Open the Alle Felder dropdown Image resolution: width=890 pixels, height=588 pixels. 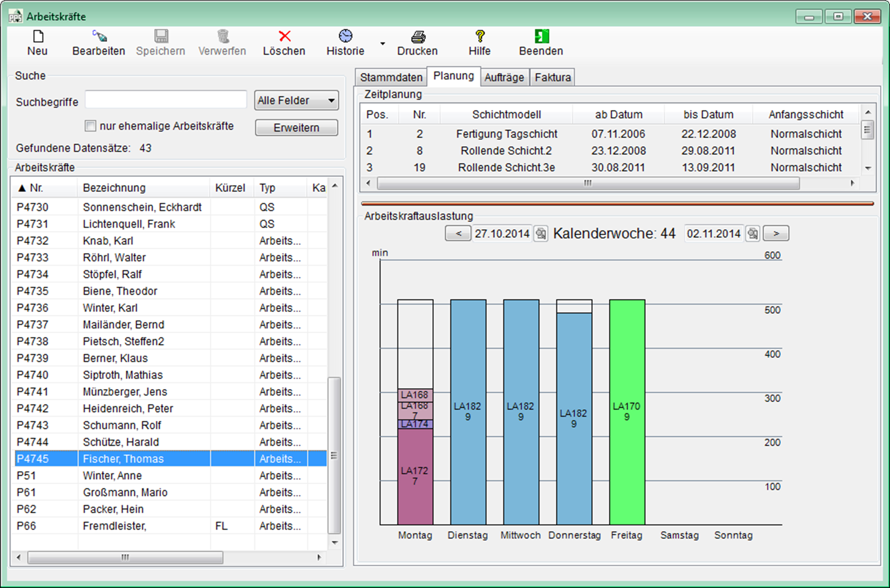[296, 100]
